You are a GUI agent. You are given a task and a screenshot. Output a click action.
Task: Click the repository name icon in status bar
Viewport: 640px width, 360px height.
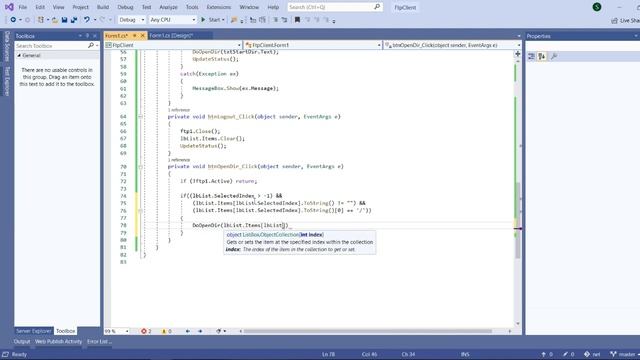coord(587,354)
